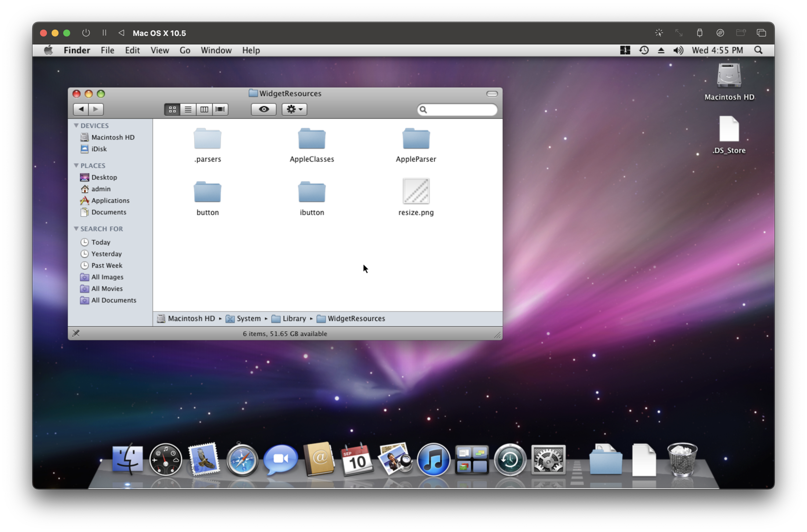Click System in the path bar
807x532 pixels.
click(x=243, y=318)
